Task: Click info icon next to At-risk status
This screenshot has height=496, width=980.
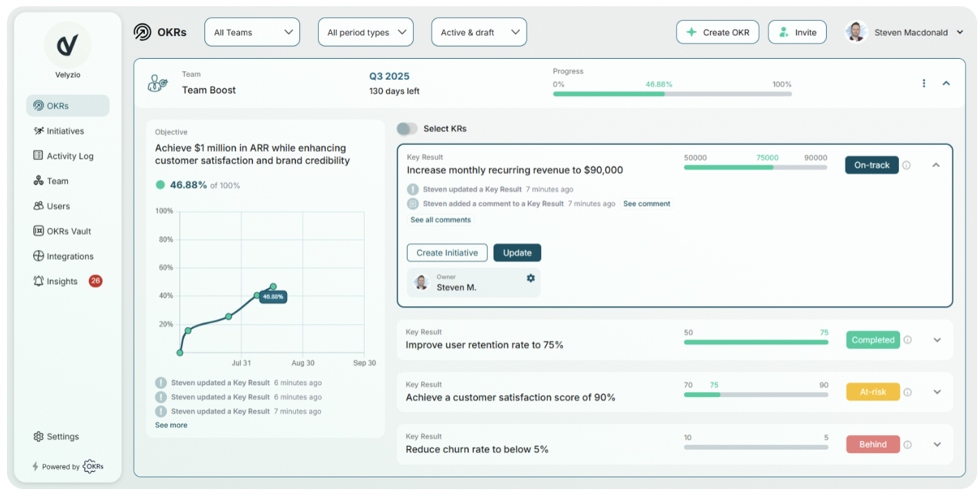Action: (x=907, y=392)
